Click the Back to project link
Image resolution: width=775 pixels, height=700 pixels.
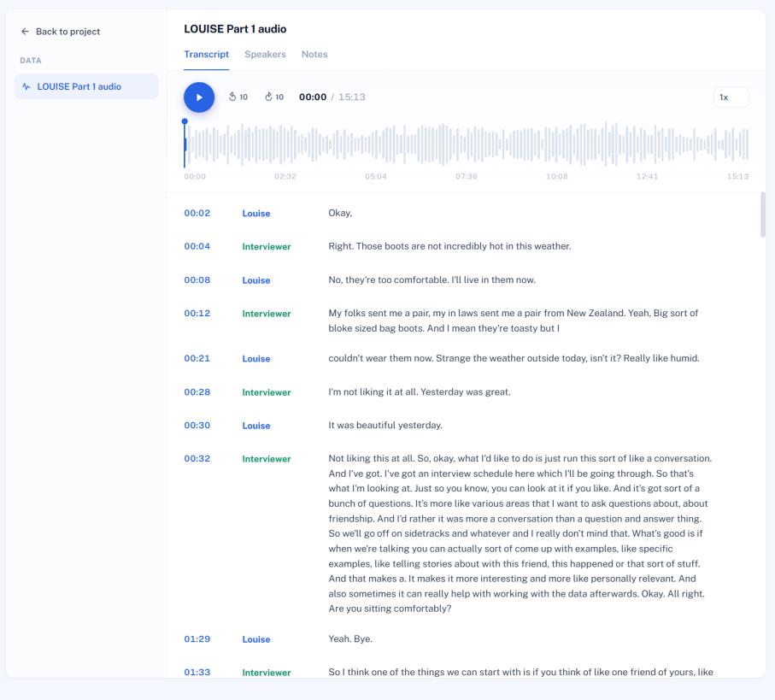[61, 32]
